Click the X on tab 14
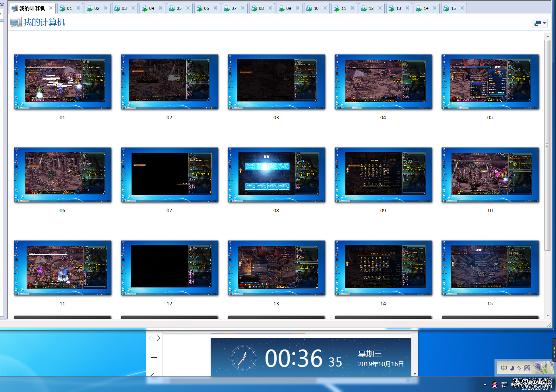Image resolution: width=556 pixels, height=392 pixels. tap(435, 8)
